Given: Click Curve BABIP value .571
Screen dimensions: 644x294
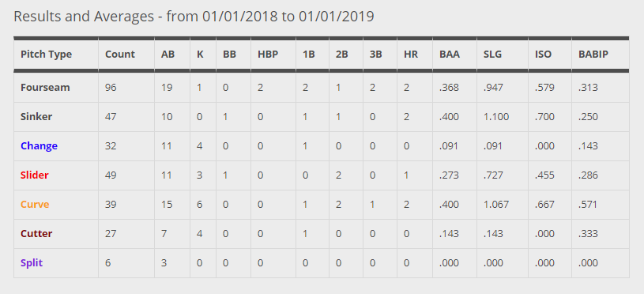Looking at the screenshot, I should [588, 204].
